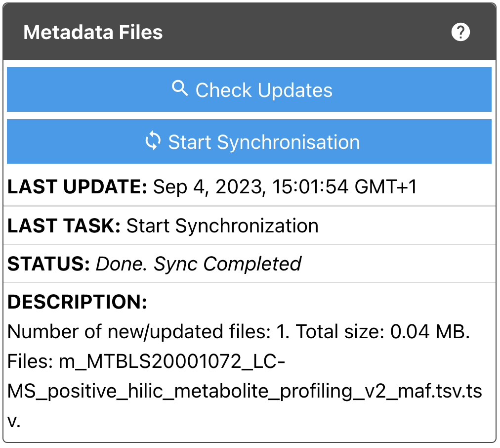Click the STATUS label
This screenshot has width=500, height=448.
click(48, 264)
